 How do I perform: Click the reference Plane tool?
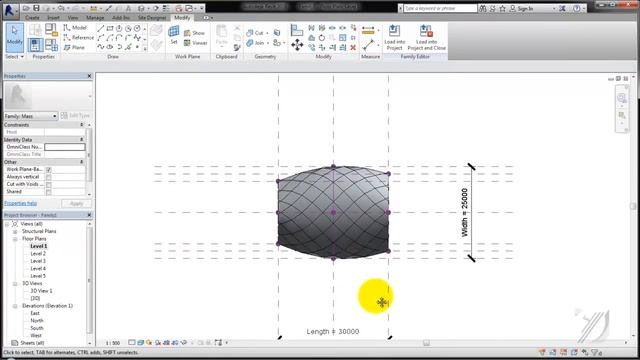click(74, 47)
